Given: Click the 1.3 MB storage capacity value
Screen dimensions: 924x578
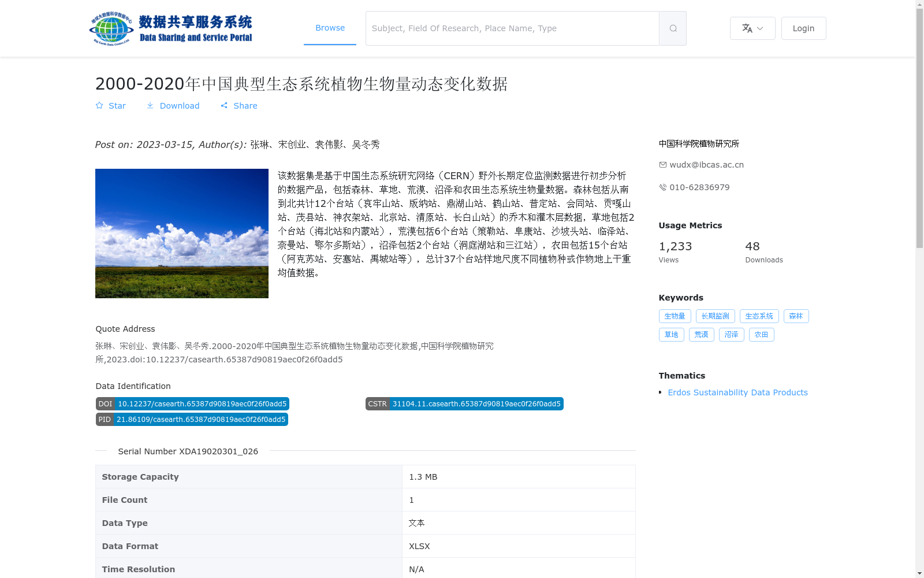Looking at the screenshot, I should coord(423,477).
